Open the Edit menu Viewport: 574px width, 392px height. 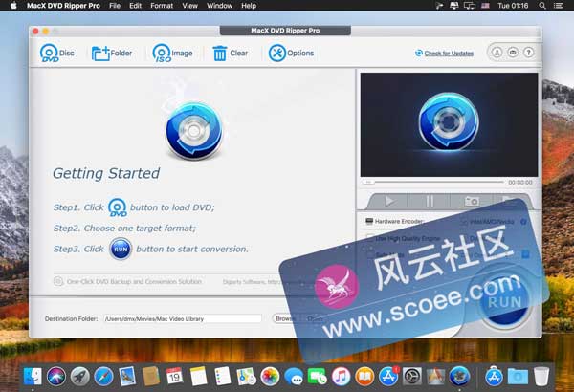coord(135,6)
